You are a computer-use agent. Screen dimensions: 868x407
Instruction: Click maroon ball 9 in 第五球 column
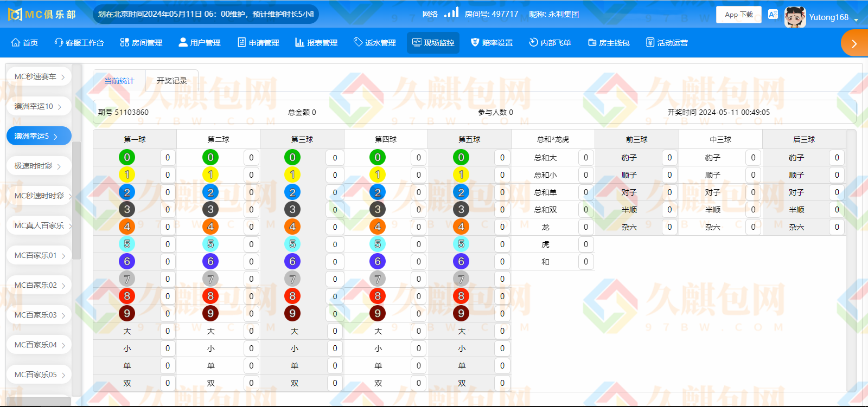[x=461, y=314]
